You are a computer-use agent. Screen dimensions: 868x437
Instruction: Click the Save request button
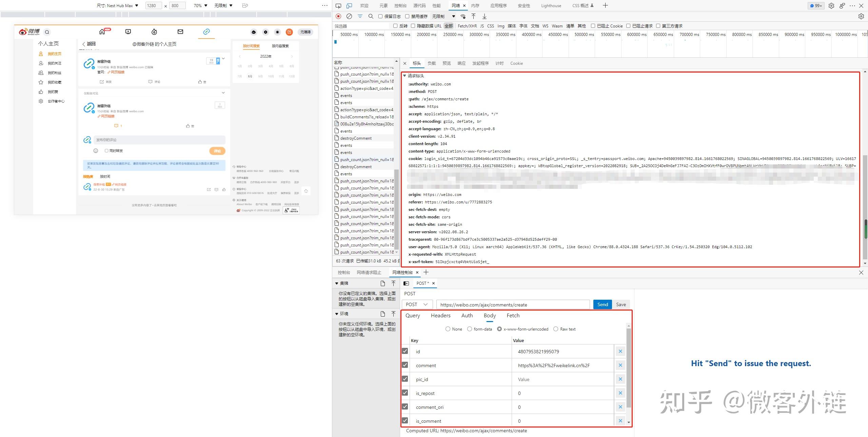(621, 304)
